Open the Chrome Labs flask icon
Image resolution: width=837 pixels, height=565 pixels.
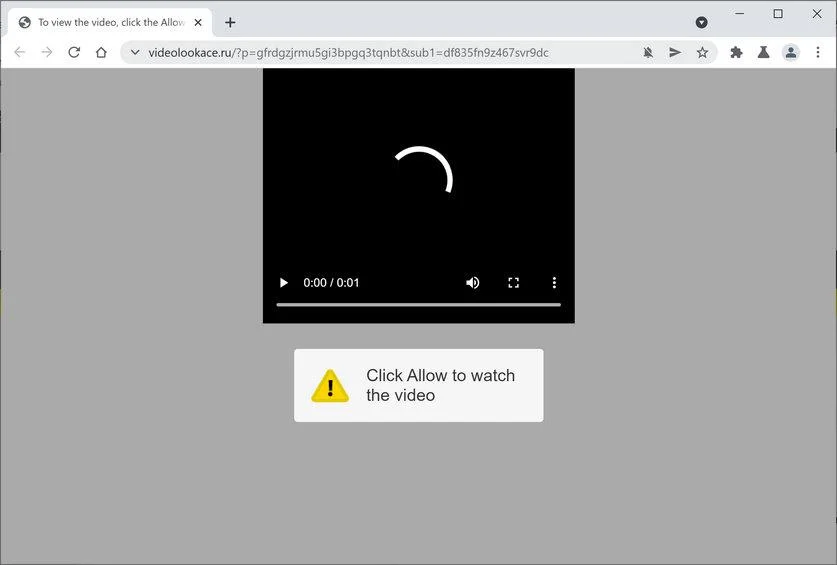coord(763,52)
